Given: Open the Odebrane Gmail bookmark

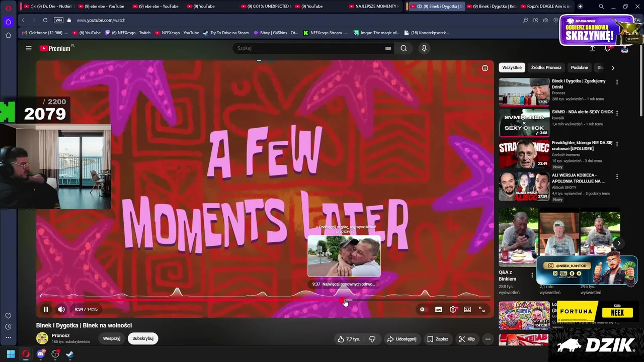Looking at the screenshot, I should pyautogui.click(x=45, y=33).
